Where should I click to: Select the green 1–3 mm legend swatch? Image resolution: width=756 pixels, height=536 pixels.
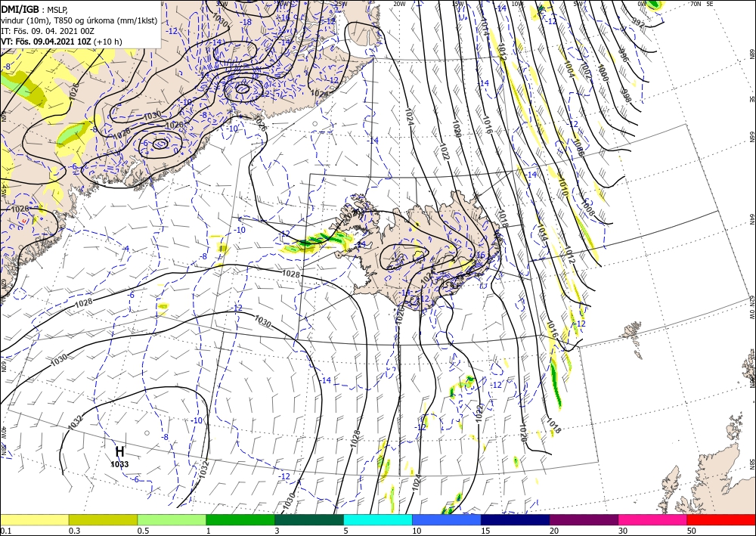(240, 519)
